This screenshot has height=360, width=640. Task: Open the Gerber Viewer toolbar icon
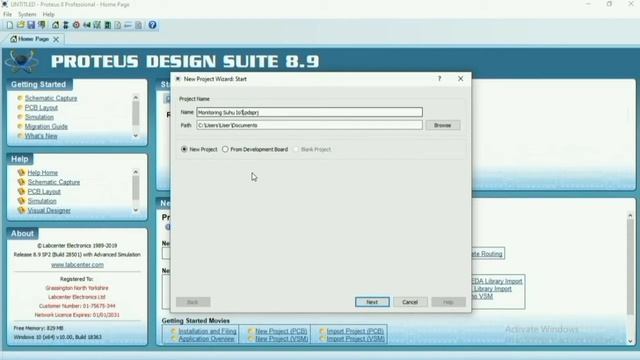click(97, 25)
